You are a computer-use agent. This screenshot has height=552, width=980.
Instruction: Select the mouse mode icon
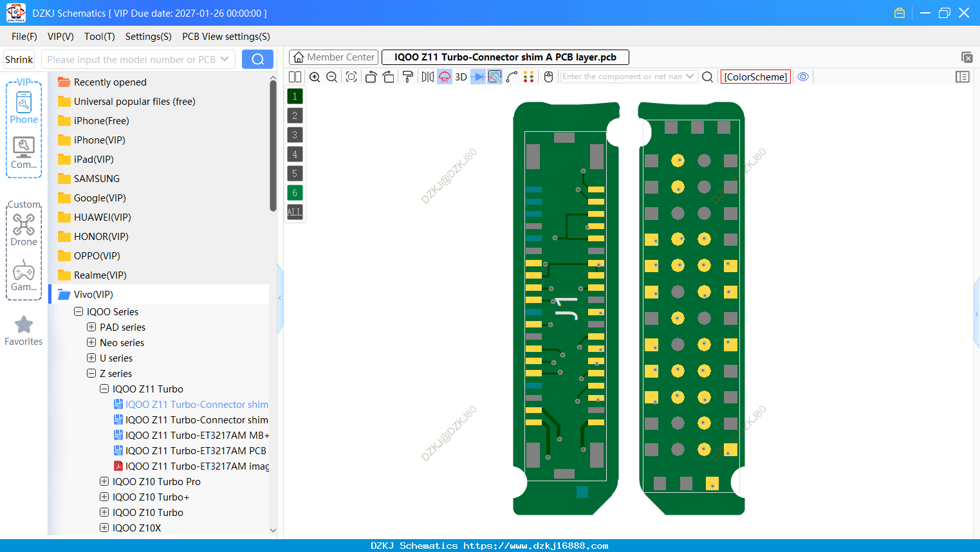(548, 77)
